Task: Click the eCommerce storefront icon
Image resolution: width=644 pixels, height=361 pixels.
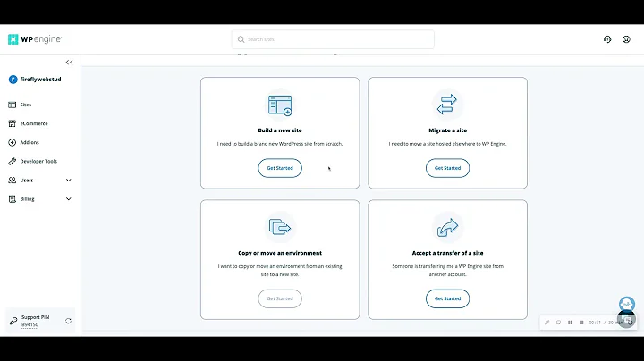Action: coord(13,123)
